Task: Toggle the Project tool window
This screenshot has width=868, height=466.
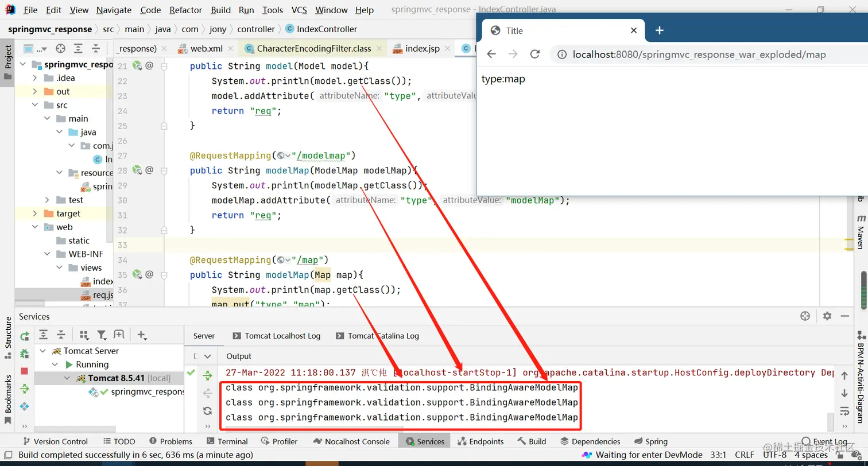Action: coord(8,62)
